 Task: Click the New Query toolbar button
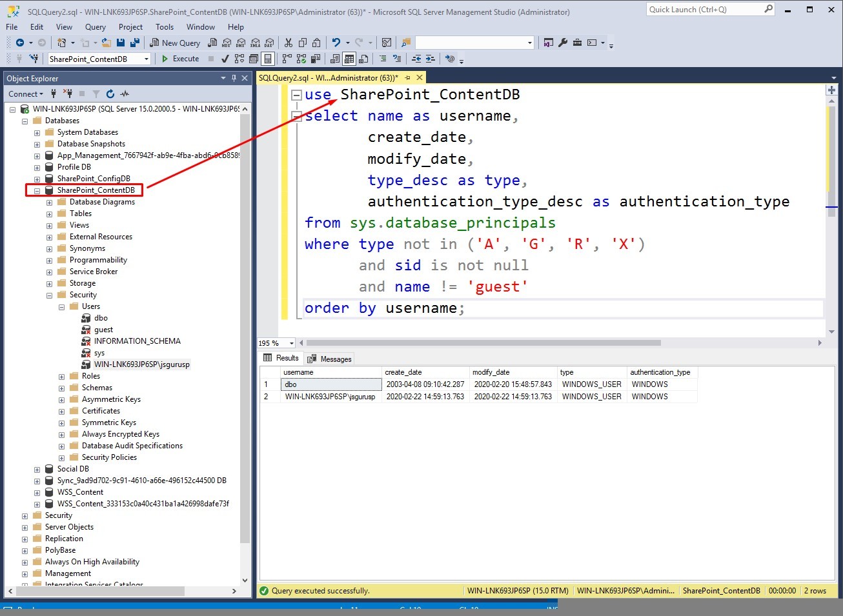(175, 43)
